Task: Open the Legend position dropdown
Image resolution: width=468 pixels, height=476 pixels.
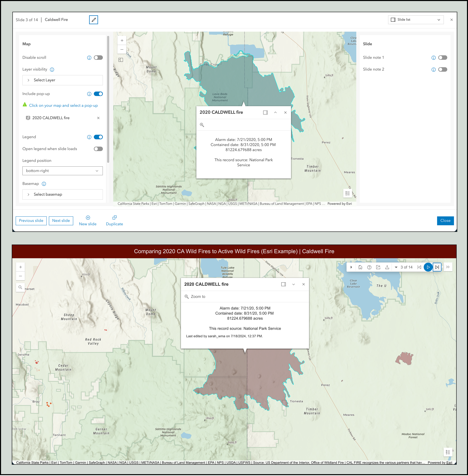Action: (62, 171)
